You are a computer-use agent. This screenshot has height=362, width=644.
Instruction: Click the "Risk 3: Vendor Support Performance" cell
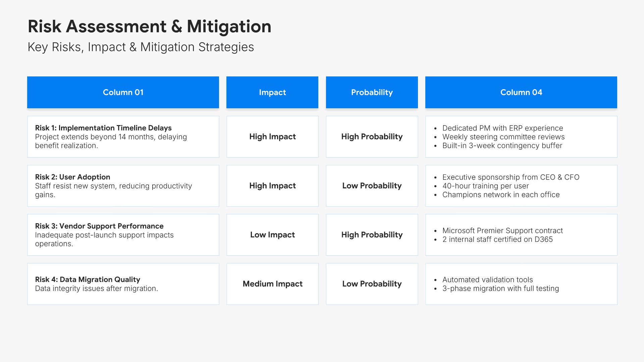tap(123, 235)
